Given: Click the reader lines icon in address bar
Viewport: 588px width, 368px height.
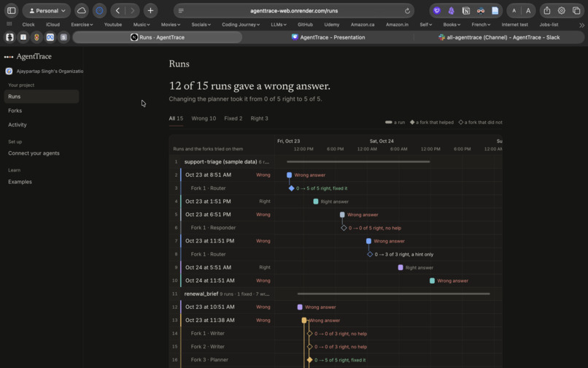Looking at the screenshot, I should [181, 11].
